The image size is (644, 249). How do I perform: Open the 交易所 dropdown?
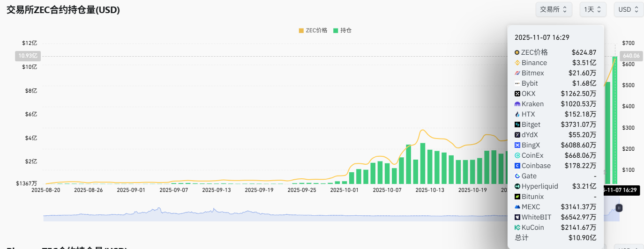pos(554,9)
